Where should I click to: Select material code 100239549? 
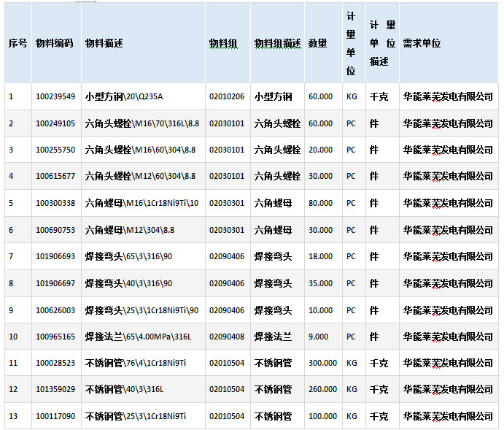coord(55,96)
